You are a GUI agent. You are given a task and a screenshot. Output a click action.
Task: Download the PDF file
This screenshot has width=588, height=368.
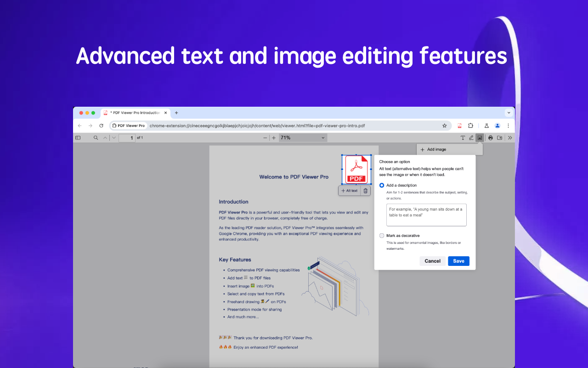pyautogui.click(x=500, y=138)
